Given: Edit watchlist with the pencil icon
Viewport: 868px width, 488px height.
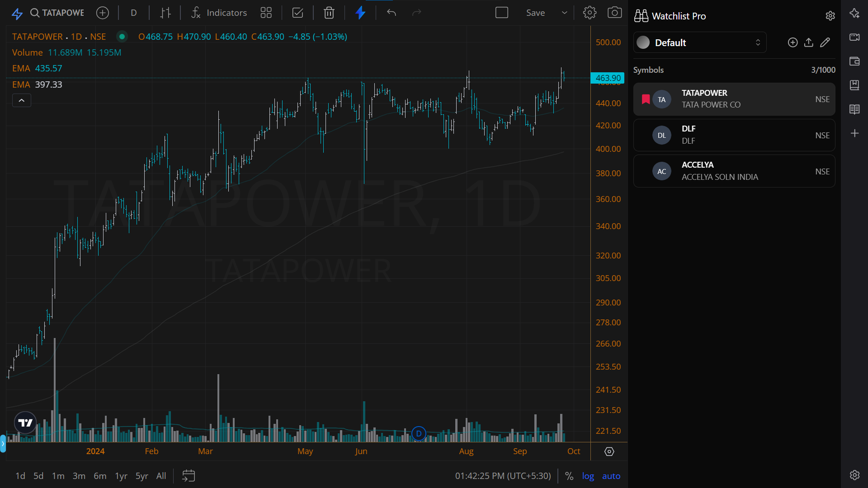Looking at the screenshot, I should 825,42.
